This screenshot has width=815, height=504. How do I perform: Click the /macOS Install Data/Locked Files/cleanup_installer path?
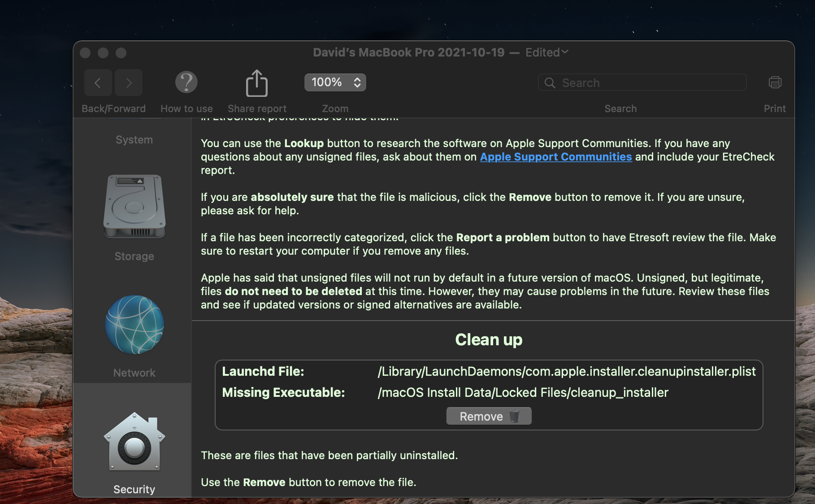click(x=523, y=393)
